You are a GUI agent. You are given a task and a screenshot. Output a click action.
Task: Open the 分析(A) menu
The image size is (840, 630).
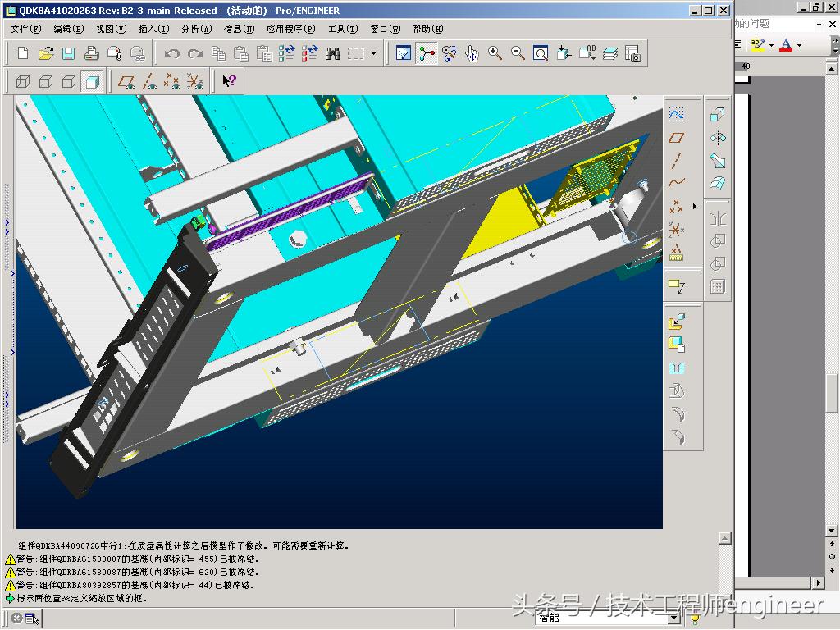pos(196,29)
